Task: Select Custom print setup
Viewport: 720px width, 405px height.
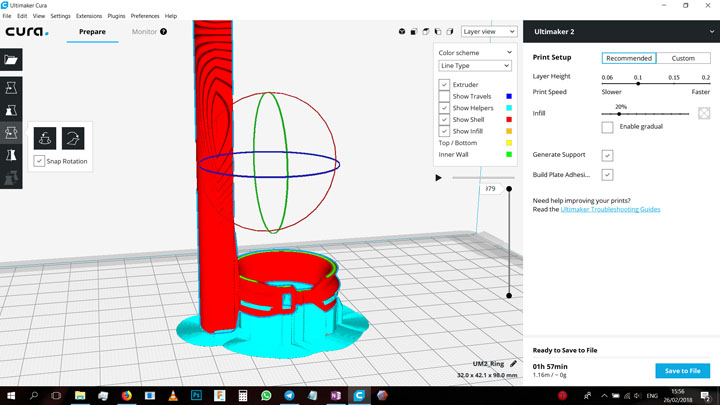Action: click(x=683, y=58)
